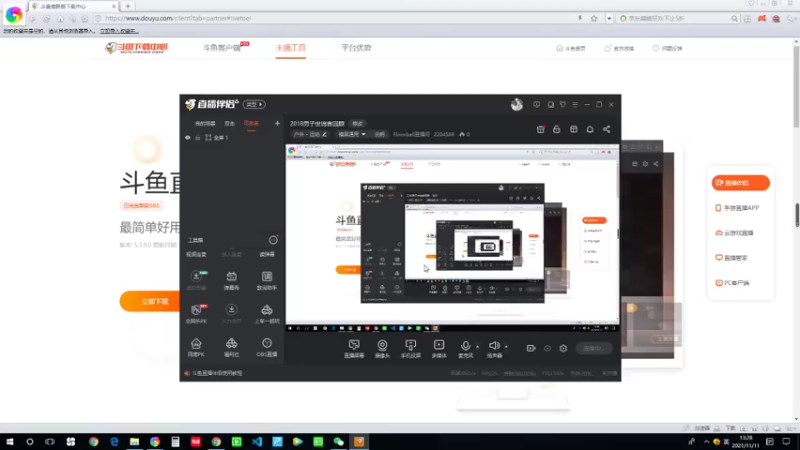Open the 直播屏幕 screen capture source
The height and width of the screenshot is (450, 800).
(x=354, y=349)
